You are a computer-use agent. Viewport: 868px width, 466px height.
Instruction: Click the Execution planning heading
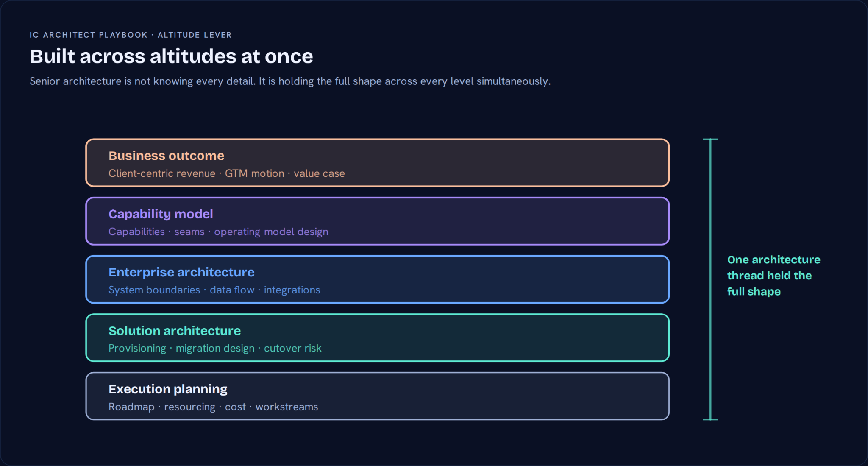[168, 389]
